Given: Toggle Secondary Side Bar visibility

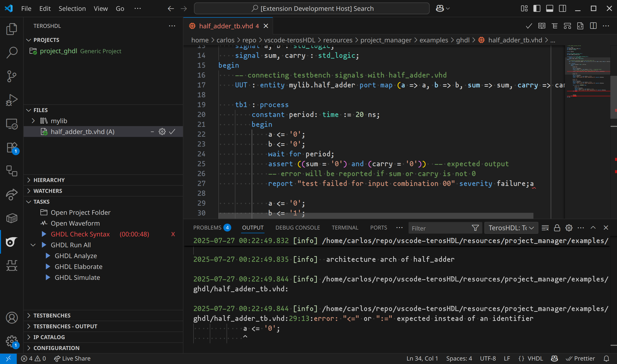Looking at the screenshot, I should pos(562,8).
